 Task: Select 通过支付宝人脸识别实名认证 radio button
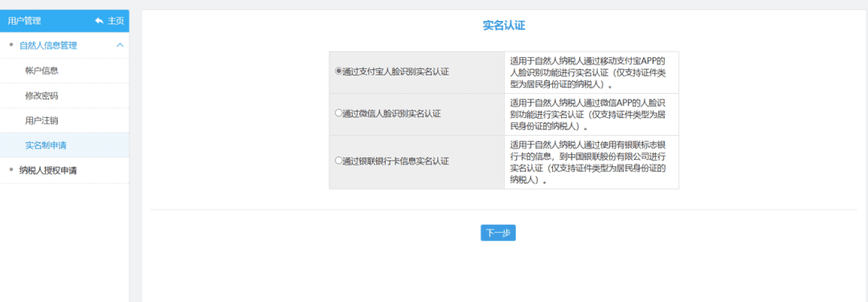click(339, 71)
